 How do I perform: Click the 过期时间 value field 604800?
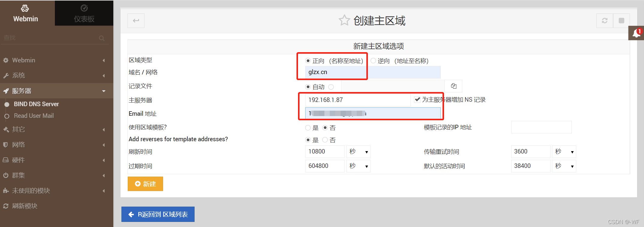click(325, 166)
